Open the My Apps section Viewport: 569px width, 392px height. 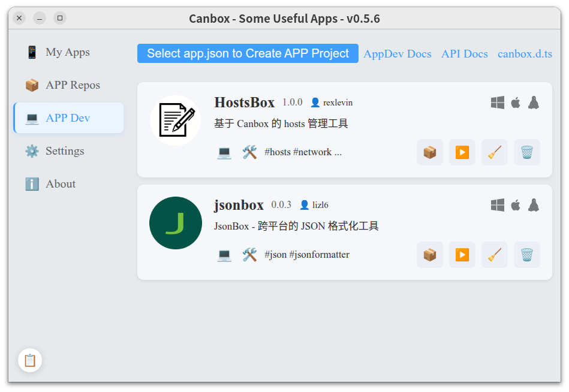click(x=68, y=52)
